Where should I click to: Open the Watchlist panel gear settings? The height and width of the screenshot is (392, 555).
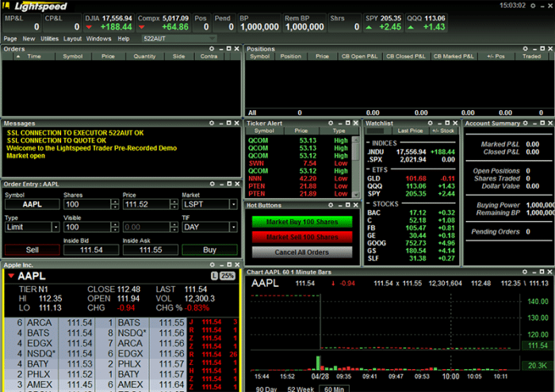point(430,123)
